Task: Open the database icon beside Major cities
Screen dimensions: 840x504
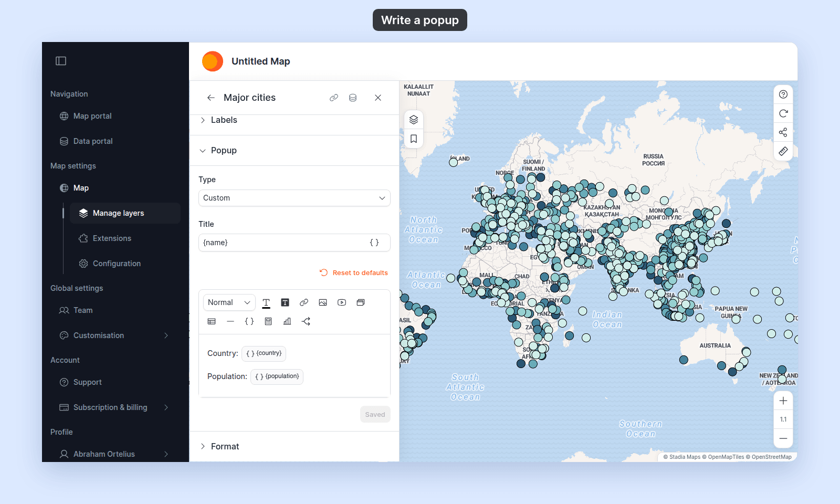Action: 353,98
